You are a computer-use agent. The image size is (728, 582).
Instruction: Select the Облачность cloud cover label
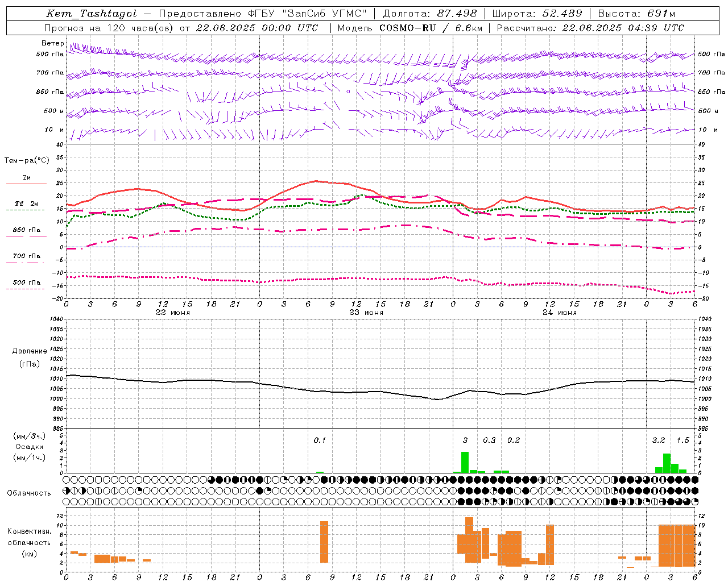point(29,493)
